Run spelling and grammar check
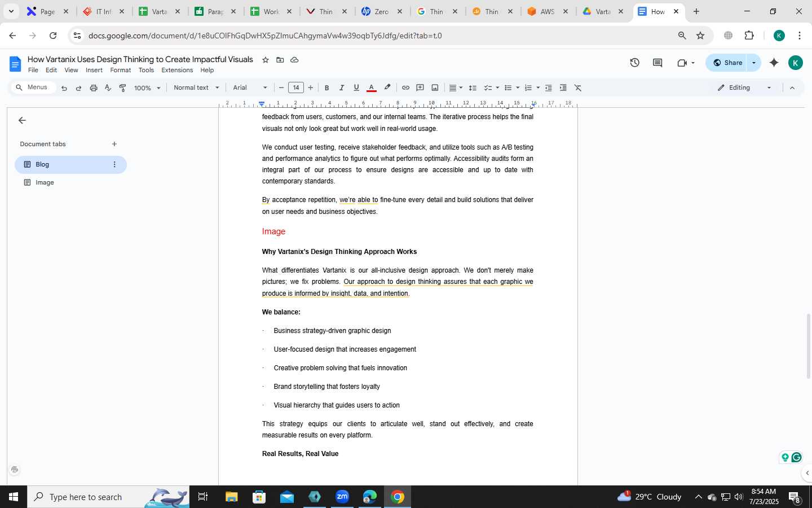The width and height of the screenshot is (812, 508). [108, 88]
